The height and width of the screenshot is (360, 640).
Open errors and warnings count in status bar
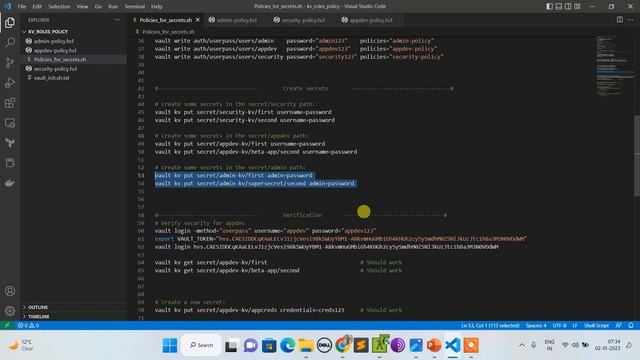tap(28, 325)
